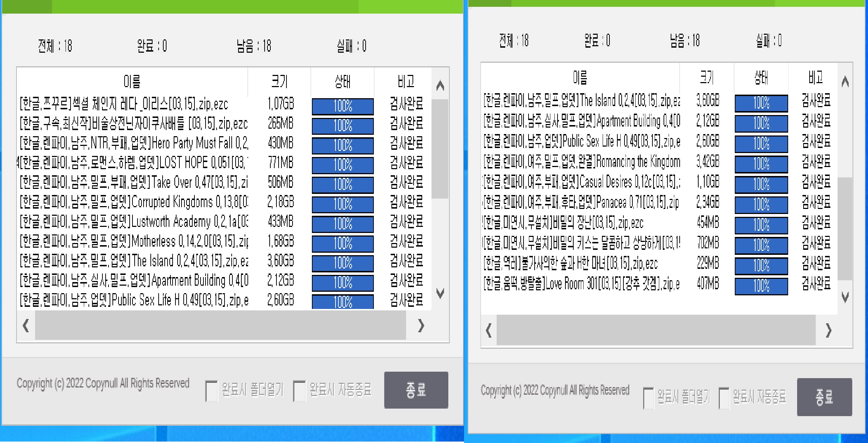
Task: Click scroll down arrow in right window list
Action: (845, 297)
